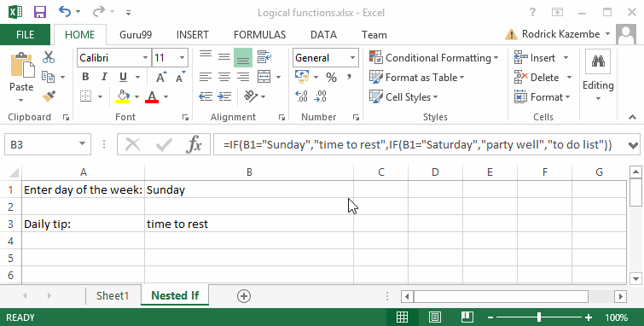The image size is (644, 326).
Task: Click the Save icon in quick access toolbar
Action: [40, 12]
